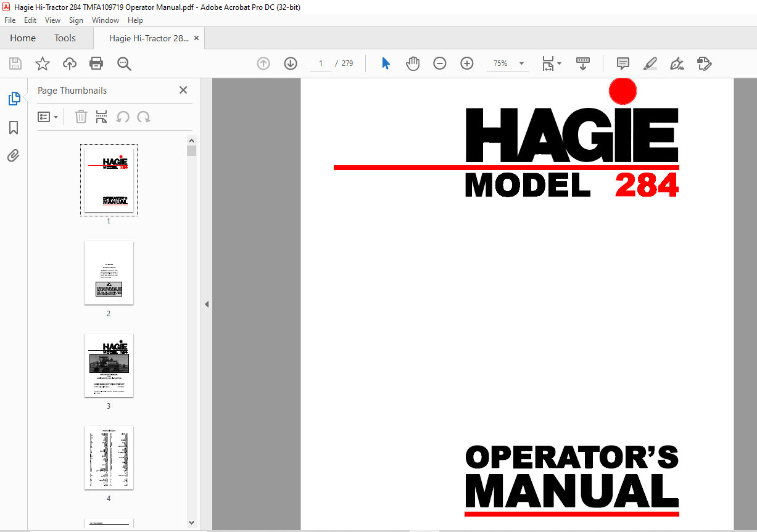
Task: Select the Highlight text pen tool
Action: click(650, 63)
